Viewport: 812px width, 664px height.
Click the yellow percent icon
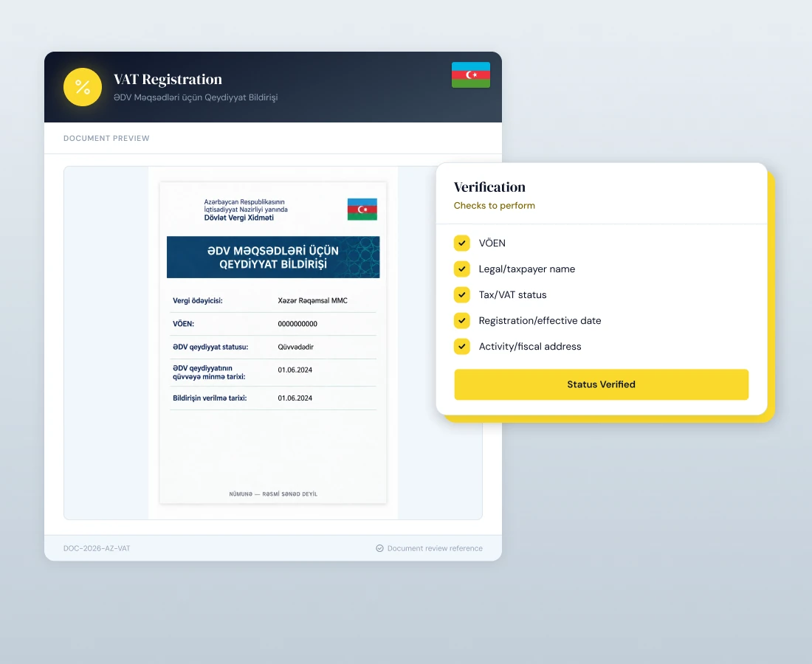pos(83,87)
